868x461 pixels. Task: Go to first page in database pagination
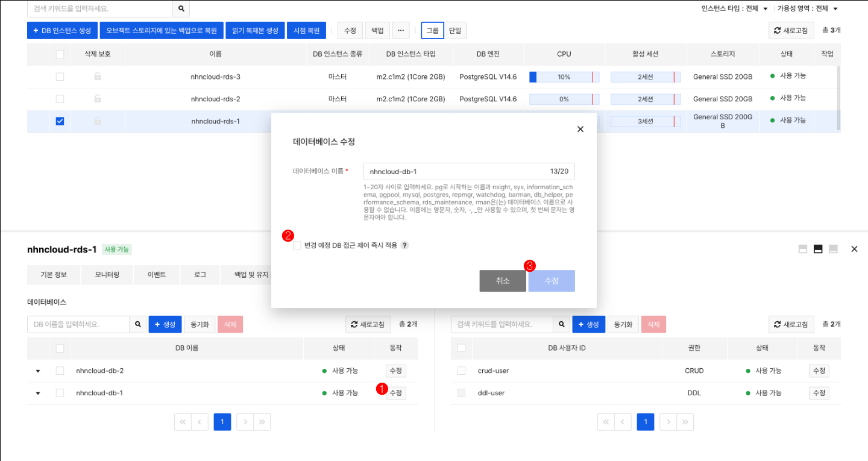(183, 422)
